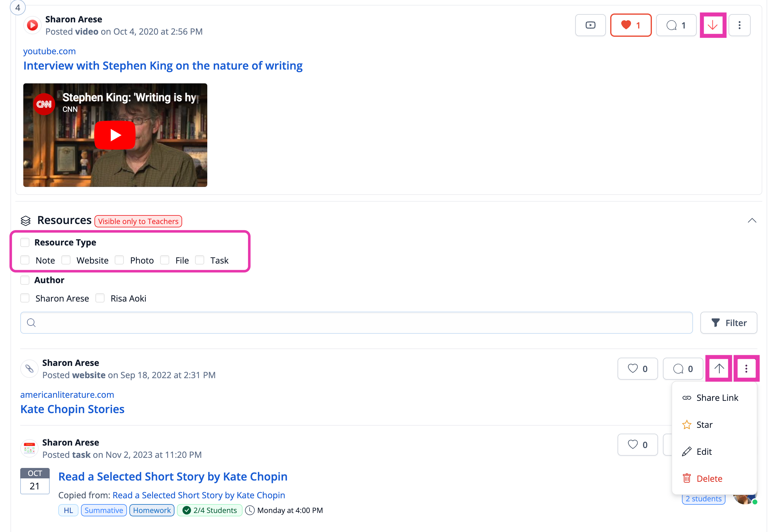Open comments on the Stephen King video
777x532 pixels.
(676, 25)
